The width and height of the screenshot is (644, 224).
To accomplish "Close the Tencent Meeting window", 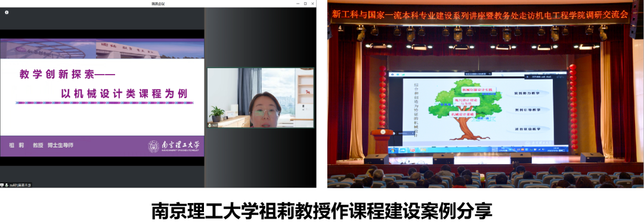I will 312,4.
